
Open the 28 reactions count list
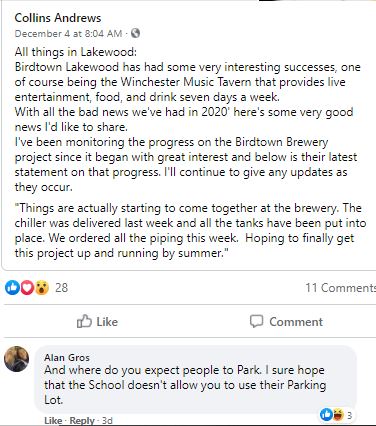61,287
